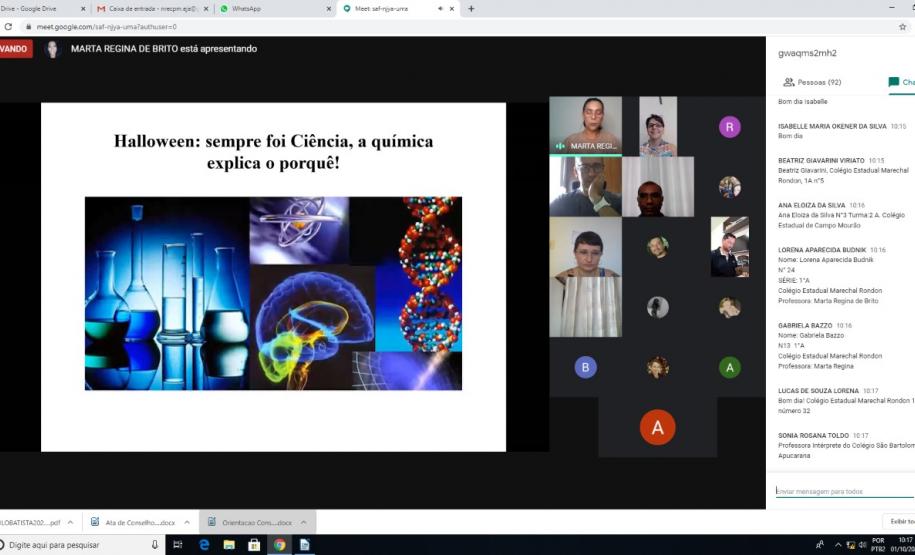Viewport: 915px width, 555px height.
Task: Open the Chat tab in side panel
Action: click(x=901, y=82)
